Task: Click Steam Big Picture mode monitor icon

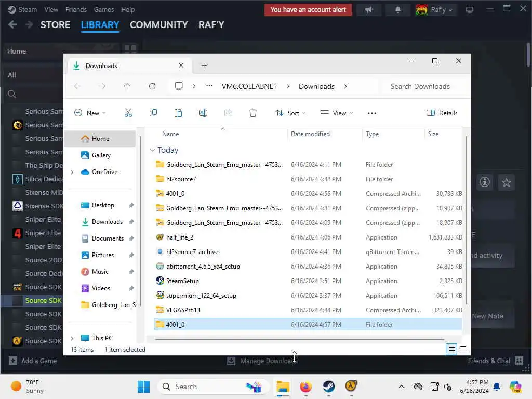Action: coord(470,10)
